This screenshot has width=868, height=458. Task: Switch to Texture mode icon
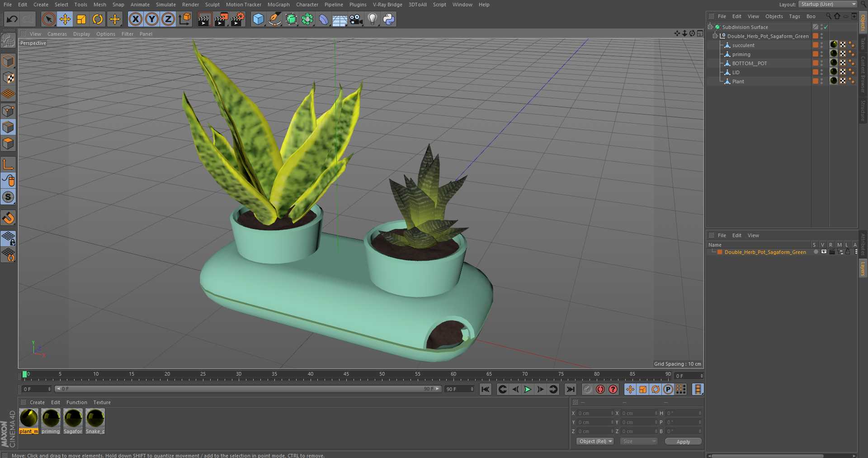[x=8, y=78]
